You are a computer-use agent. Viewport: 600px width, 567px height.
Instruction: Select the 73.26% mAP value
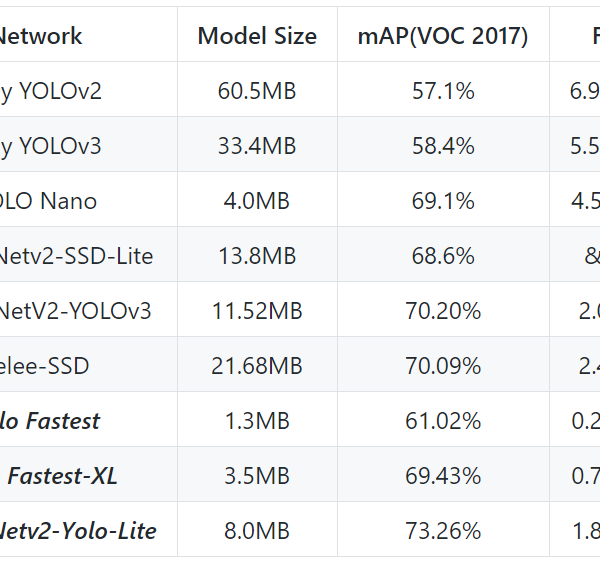(x=443, y=530)
